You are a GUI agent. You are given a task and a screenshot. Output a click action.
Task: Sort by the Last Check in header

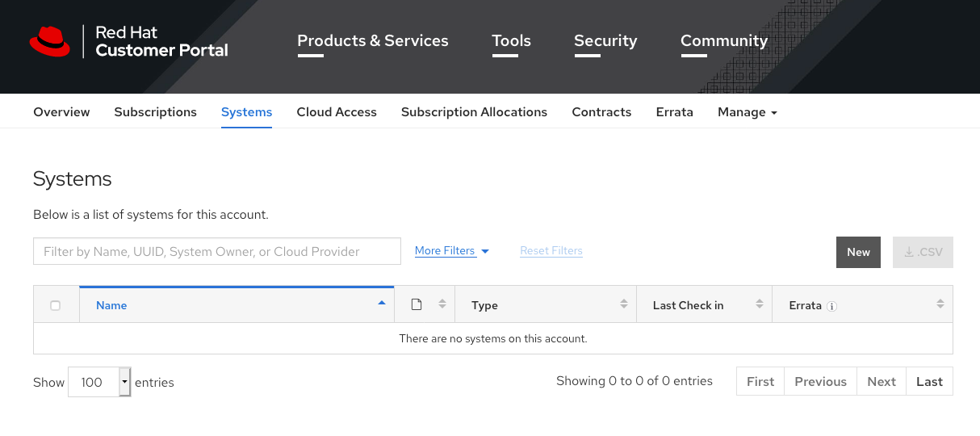click(704, 304)
